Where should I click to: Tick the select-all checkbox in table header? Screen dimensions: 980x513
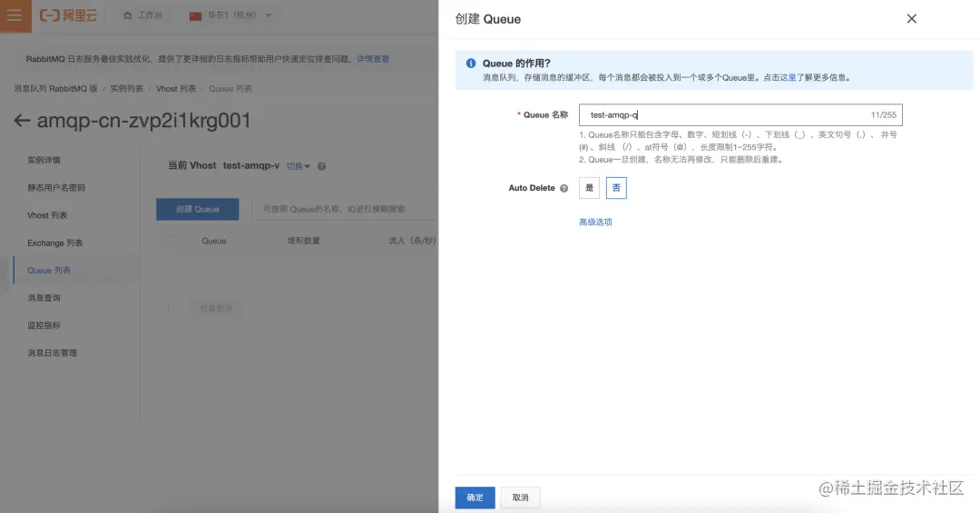click(x=171, y=241)
